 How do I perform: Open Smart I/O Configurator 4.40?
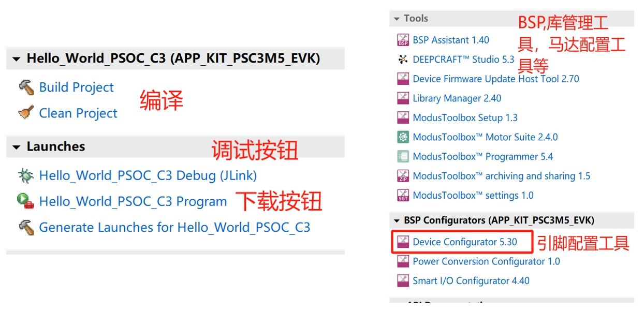tap(471, 281)
